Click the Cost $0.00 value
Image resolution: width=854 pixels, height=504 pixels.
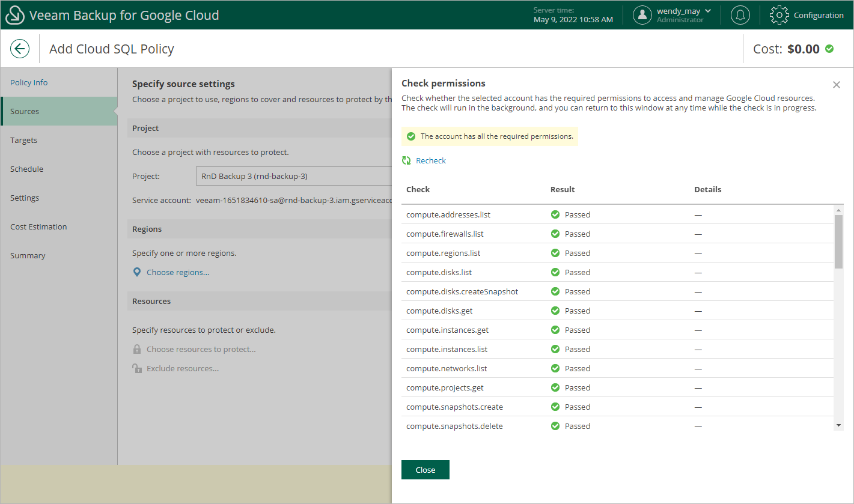pyautogui.click(x=804, y=49)
